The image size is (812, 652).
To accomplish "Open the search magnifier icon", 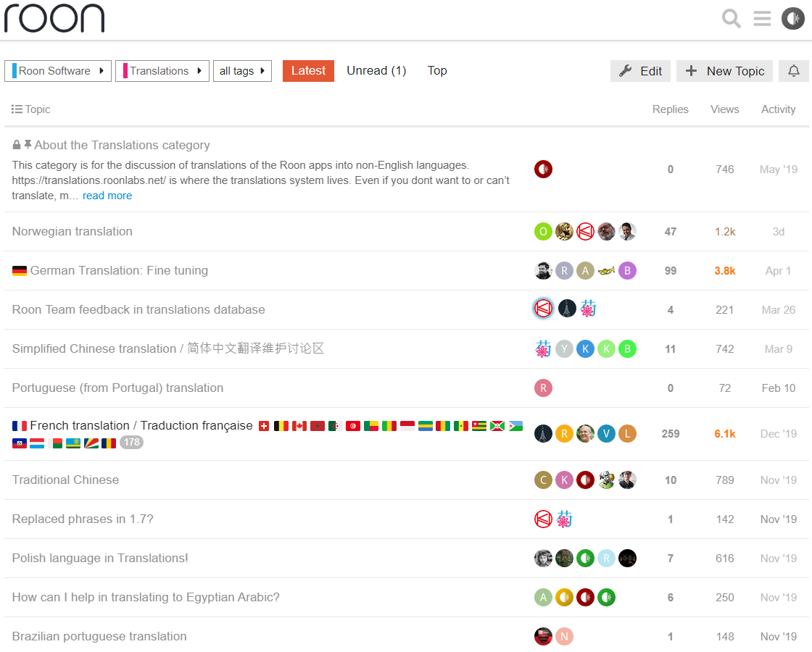I will [x=732, y=19].
